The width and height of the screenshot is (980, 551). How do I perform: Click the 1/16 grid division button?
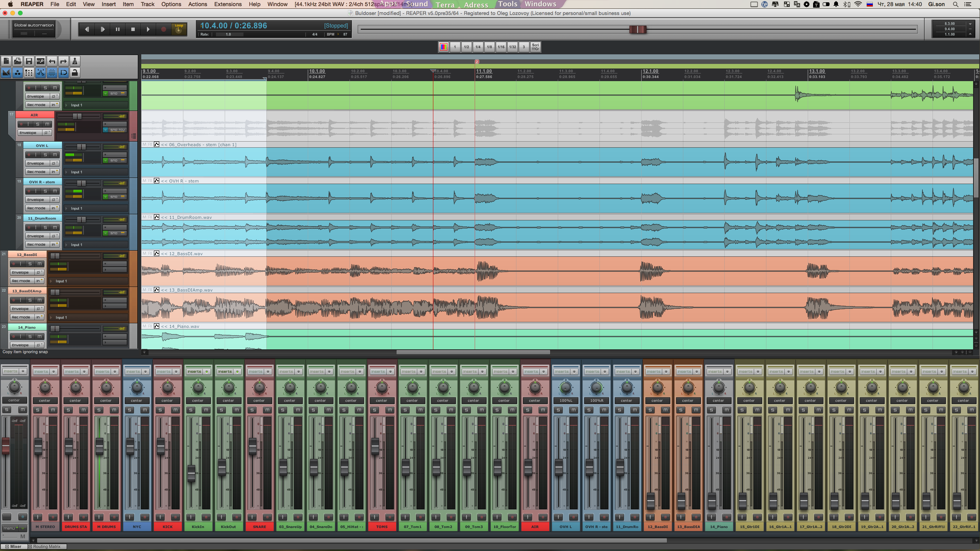501,47
